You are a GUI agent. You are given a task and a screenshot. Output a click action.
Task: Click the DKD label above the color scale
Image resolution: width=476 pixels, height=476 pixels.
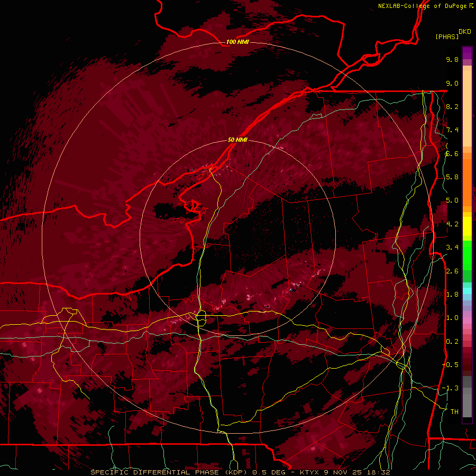(x=465, y=31)
